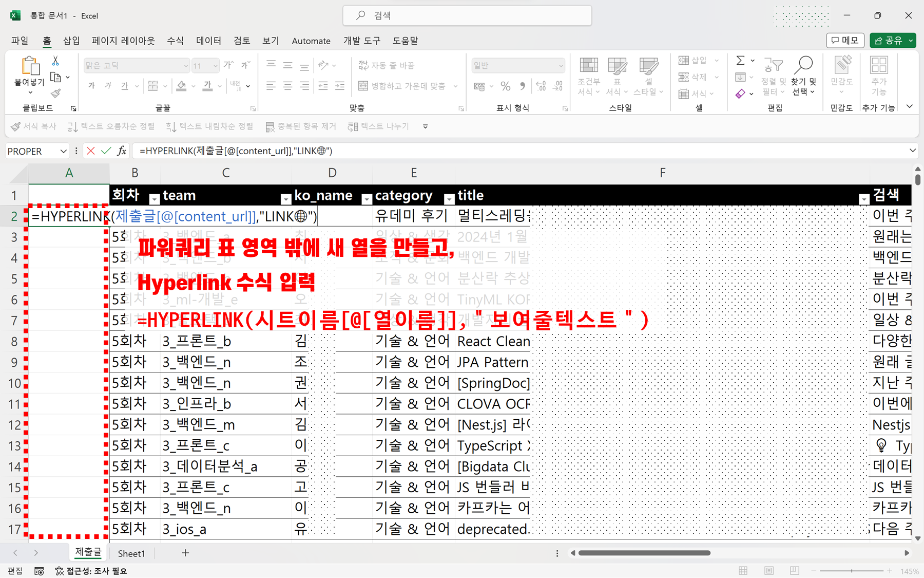This screenshot has width=924, height=578.
Task: Toggle align left
Action: [271, 86]
